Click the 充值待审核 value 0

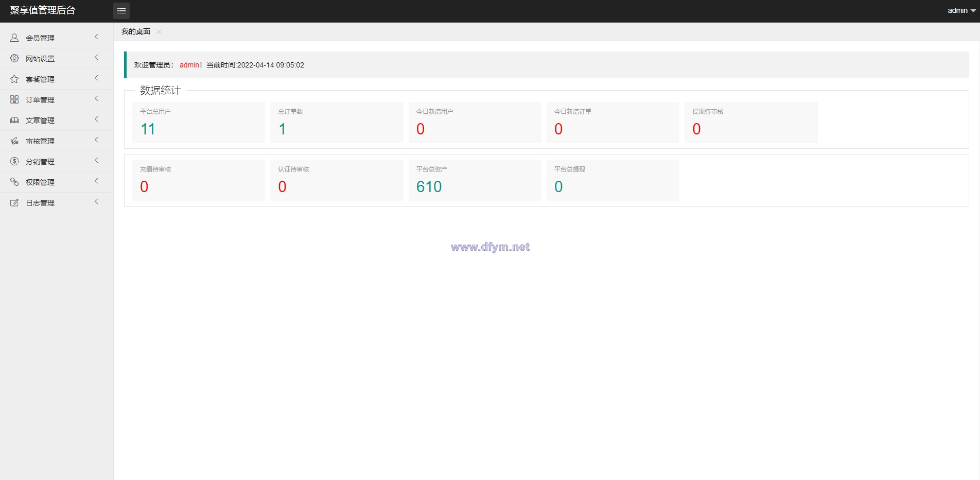tap(144, 186)
